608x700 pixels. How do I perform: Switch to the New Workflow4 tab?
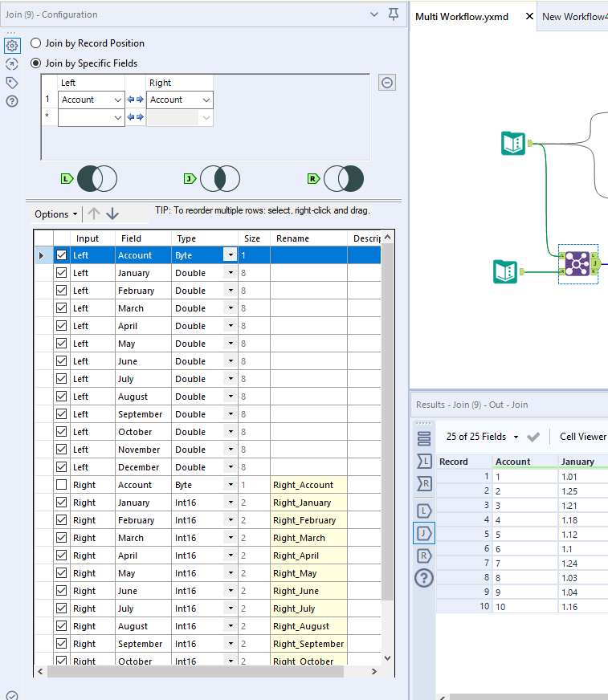(575, 17)
